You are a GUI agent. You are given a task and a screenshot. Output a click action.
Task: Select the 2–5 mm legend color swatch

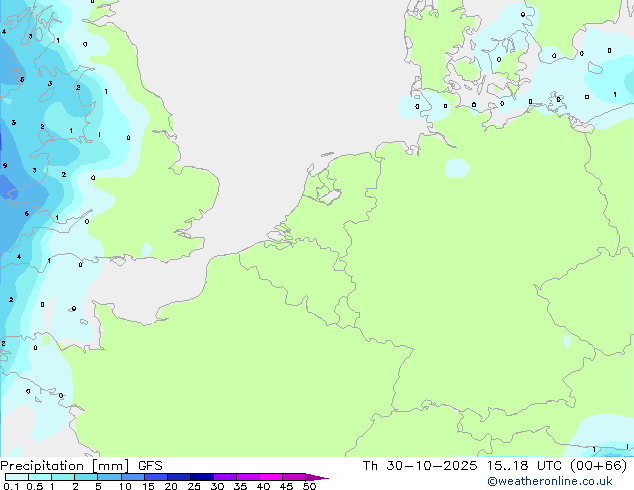(x=86, y=477)
